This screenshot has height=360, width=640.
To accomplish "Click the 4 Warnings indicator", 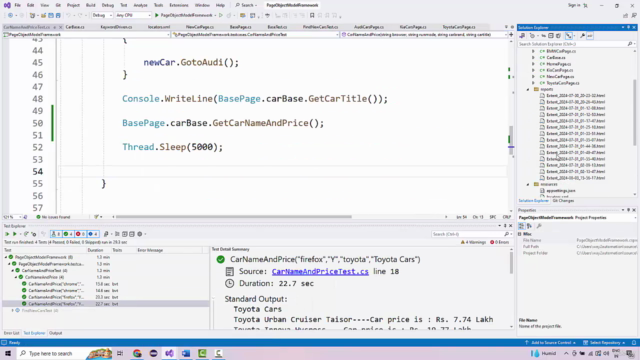I will [473, 242].
